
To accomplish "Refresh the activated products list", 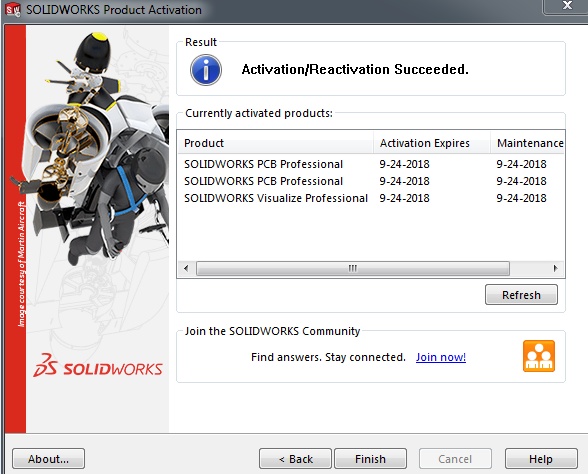I will click(x=521, y=294).
